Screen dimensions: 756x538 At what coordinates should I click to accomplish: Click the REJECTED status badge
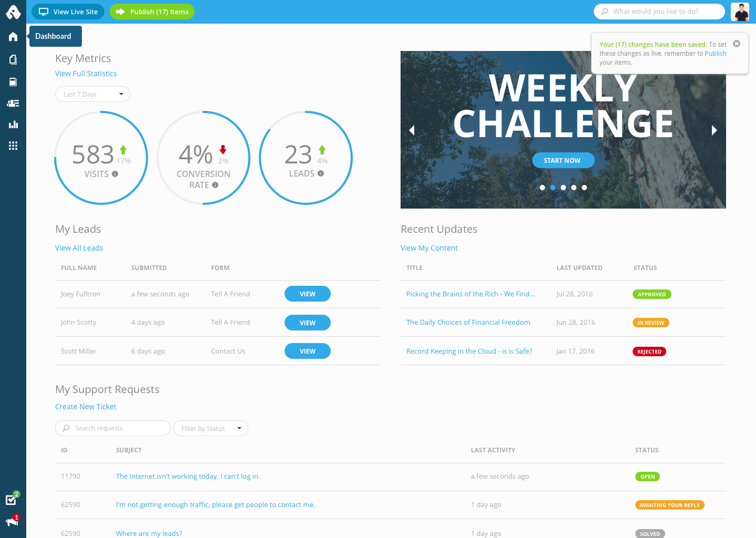649,351
